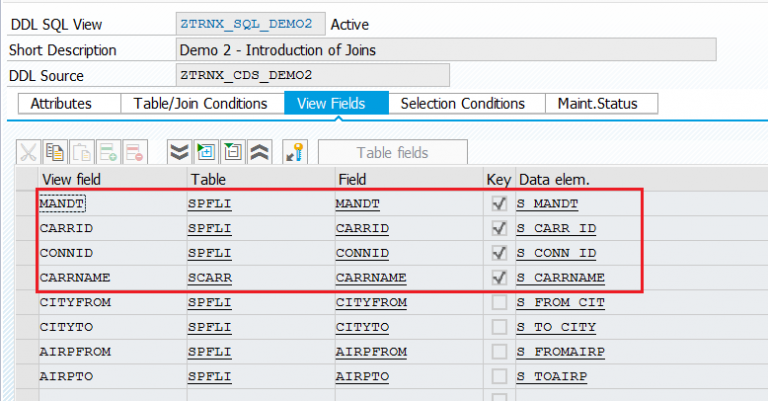768x401 pixels.
Task: Select the row selector beside CONNID
Action: (x=27, y=253)
